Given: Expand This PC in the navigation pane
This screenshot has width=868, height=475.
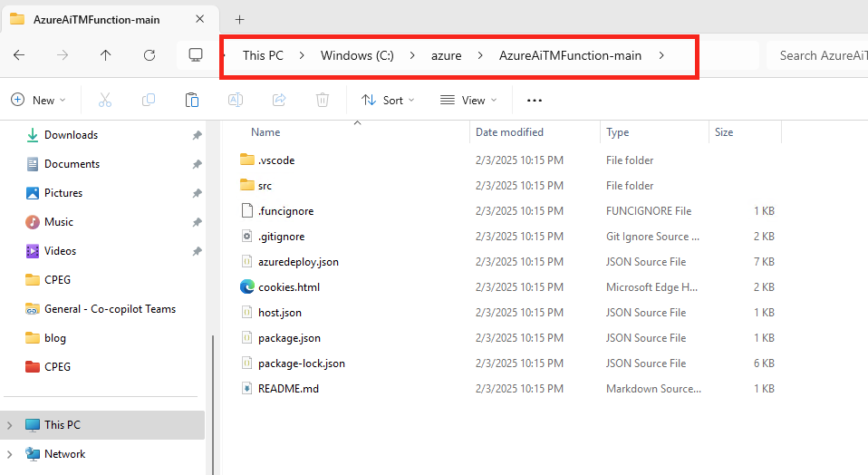Looking at the screenshot, I should tap(9, 425).
